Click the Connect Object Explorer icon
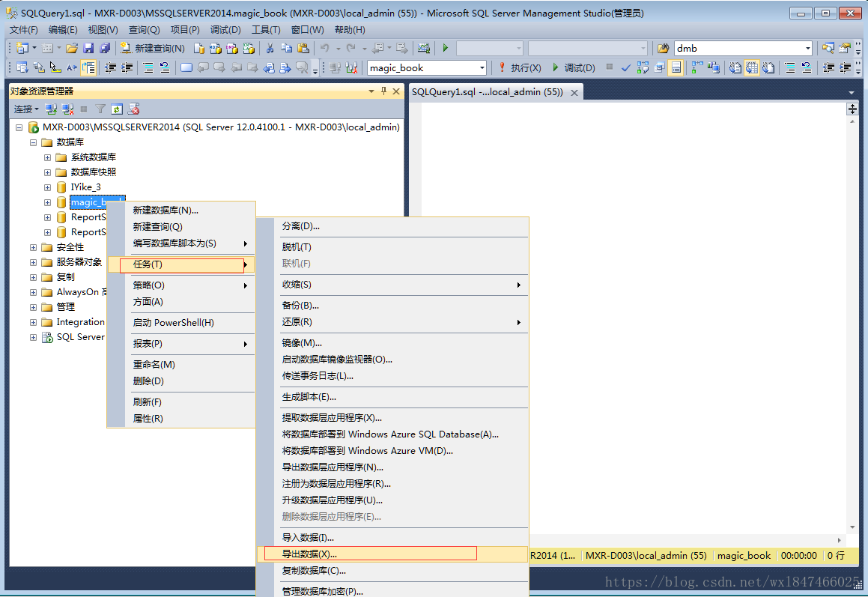 click(x=51, y=109)
